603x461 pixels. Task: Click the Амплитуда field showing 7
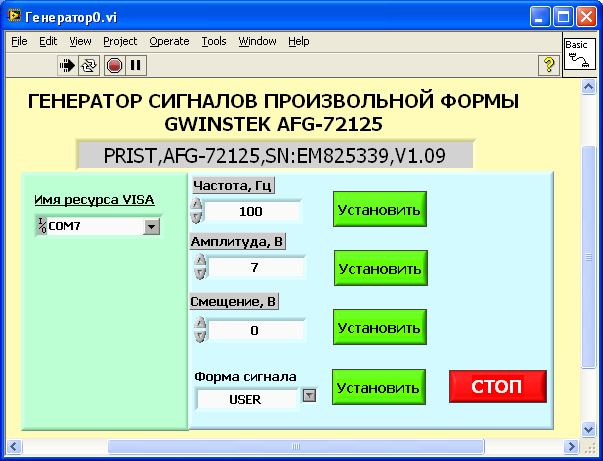pos(255,267)
